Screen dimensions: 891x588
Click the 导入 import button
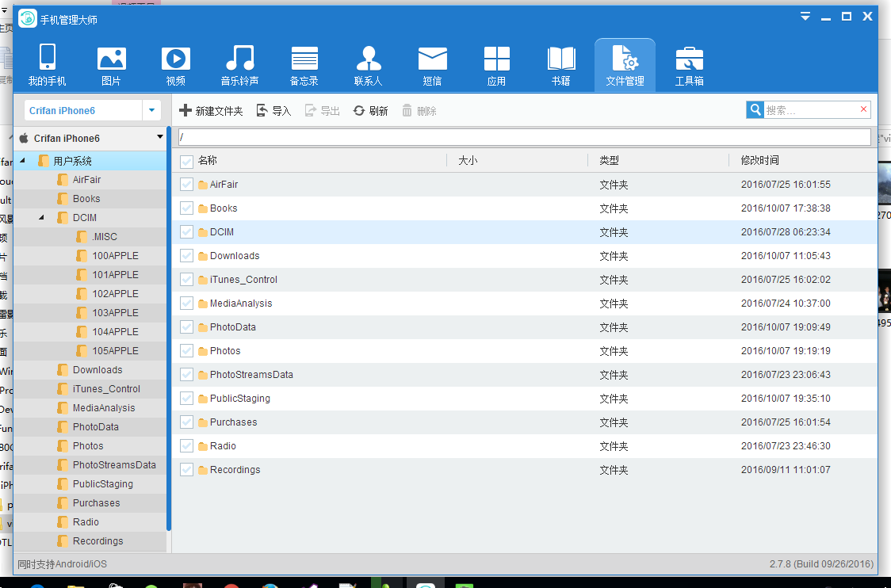tap(273, 111)
